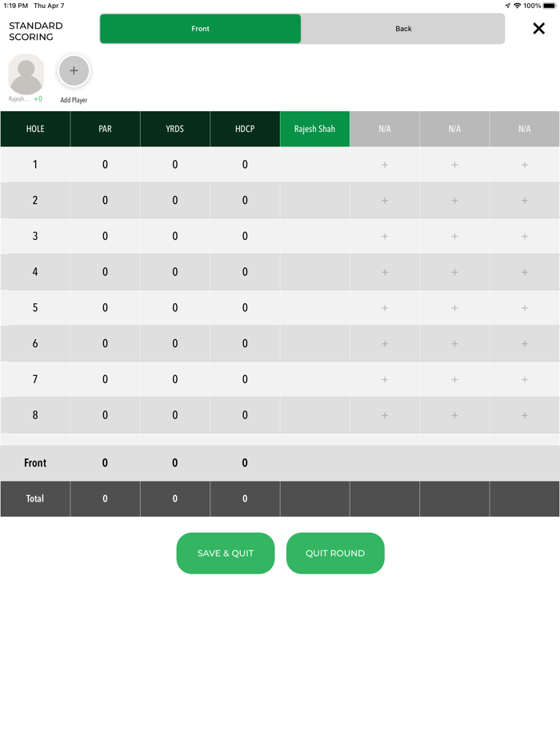Tap Rajesh Shah's score cell for hole 5

[314, 308]
